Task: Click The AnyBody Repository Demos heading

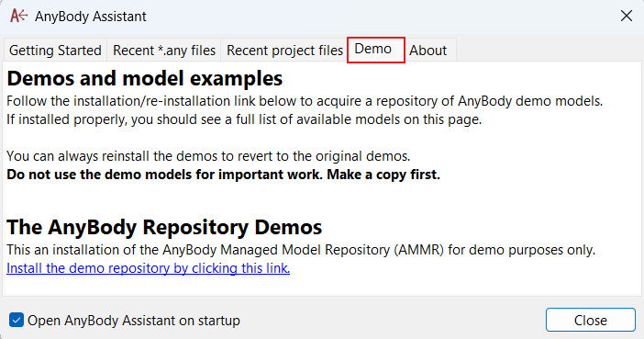Action: [164, 227]
